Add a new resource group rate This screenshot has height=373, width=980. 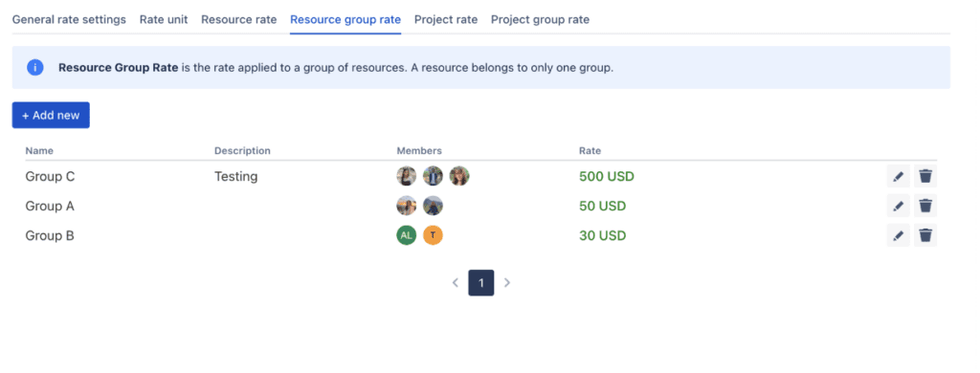point(51,116)
